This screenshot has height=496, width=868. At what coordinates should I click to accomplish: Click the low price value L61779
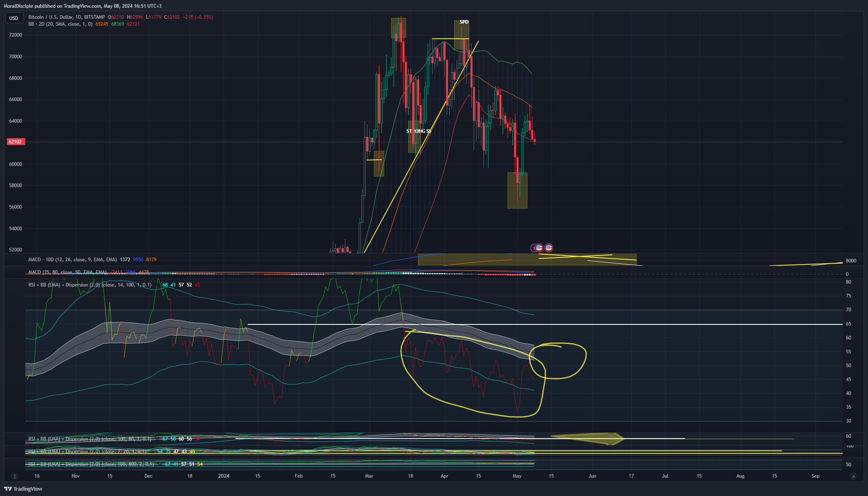154,17
